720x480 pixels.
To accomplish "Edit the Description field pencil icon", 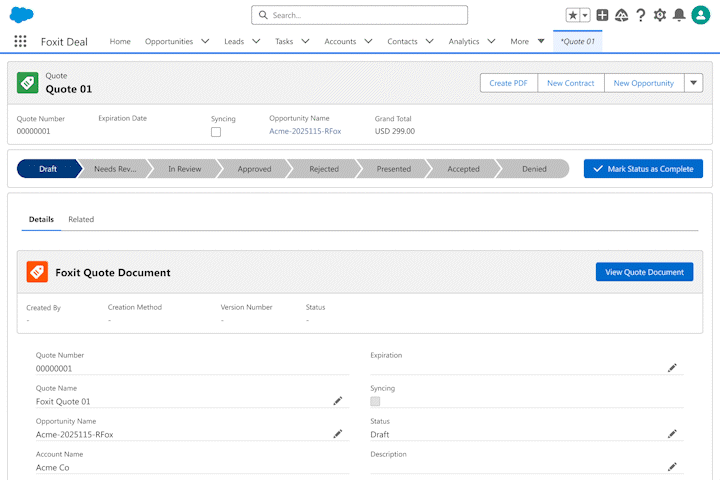I will click(x=672, y=467).
